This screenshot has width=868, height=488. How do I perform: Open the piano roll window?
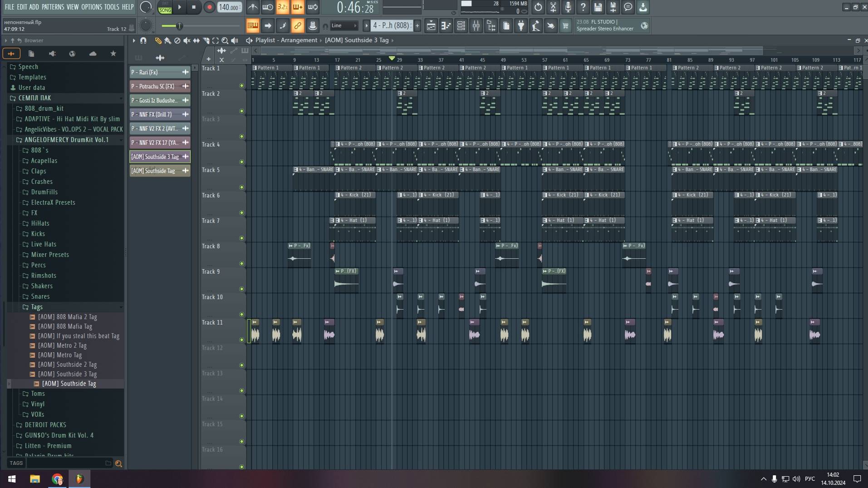[446, 26]
